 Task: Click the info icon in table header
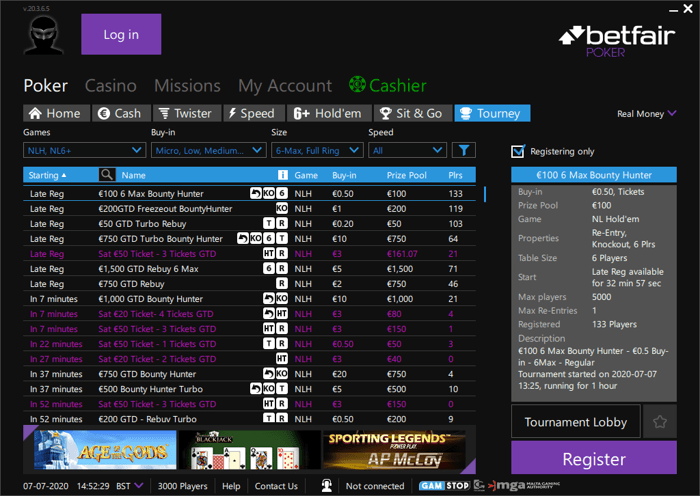283,175
